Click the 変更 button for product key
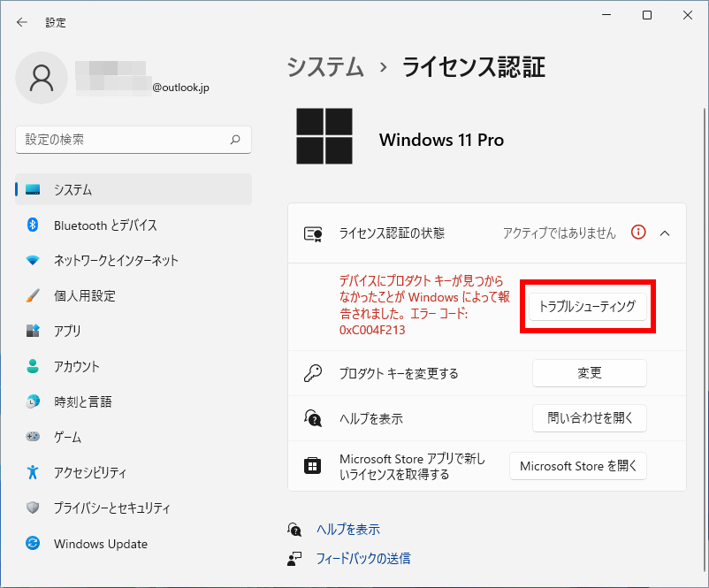The height and width of the screenshot is (588, 709). coord(589,373)
